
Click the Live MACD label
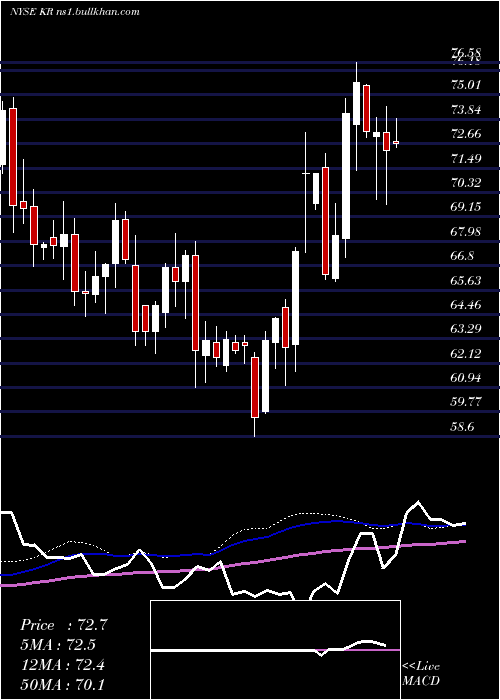click(x=421, y=674)
